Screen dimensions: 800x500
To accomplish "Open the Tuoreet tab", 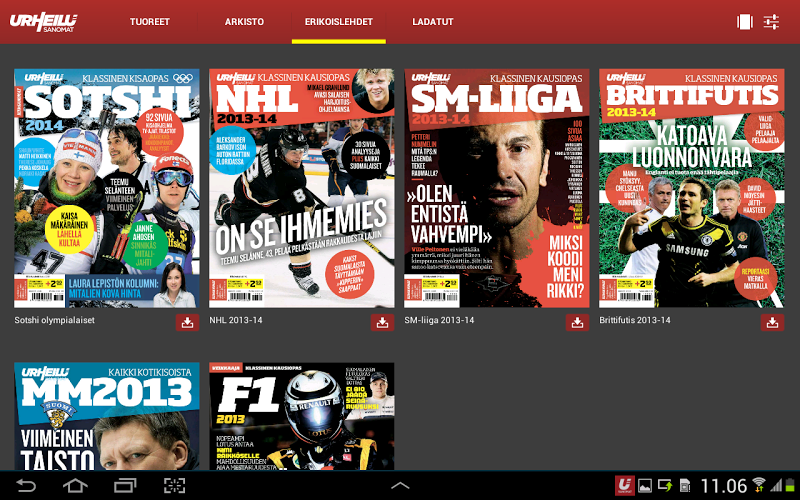I will tap(149, 22).
